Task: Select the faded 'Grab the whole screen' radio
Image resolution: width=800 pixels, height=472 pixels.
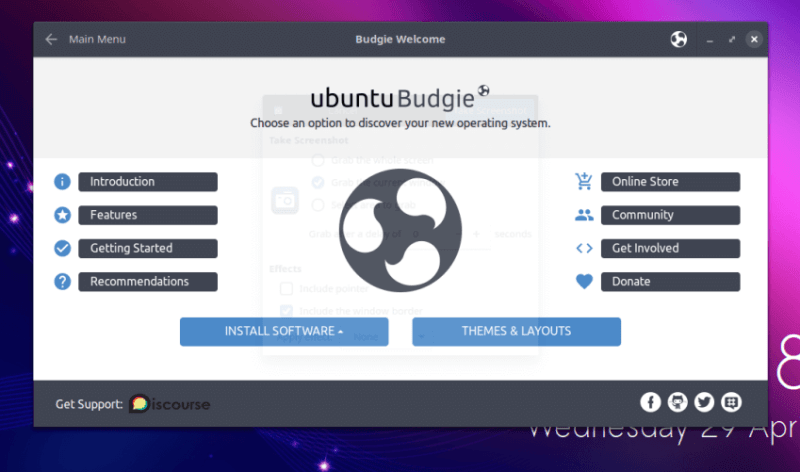Action: [318, 160]
